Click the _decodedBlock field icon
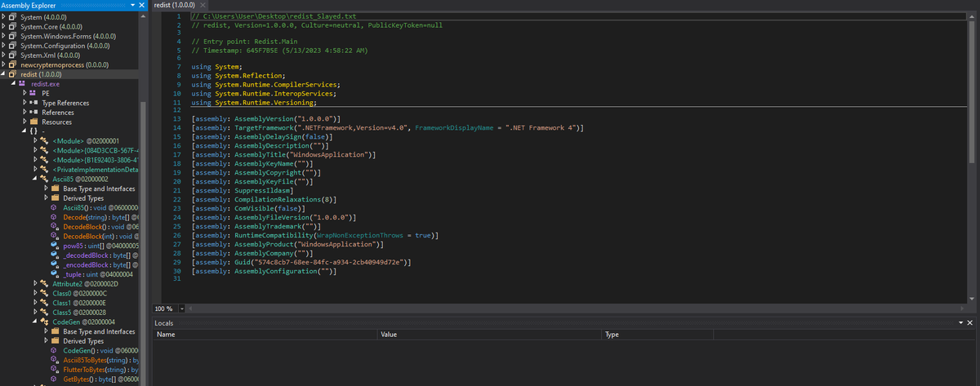The height and width of the screenshot is (386, 980). pyautogui.click(x=55, y=255)
